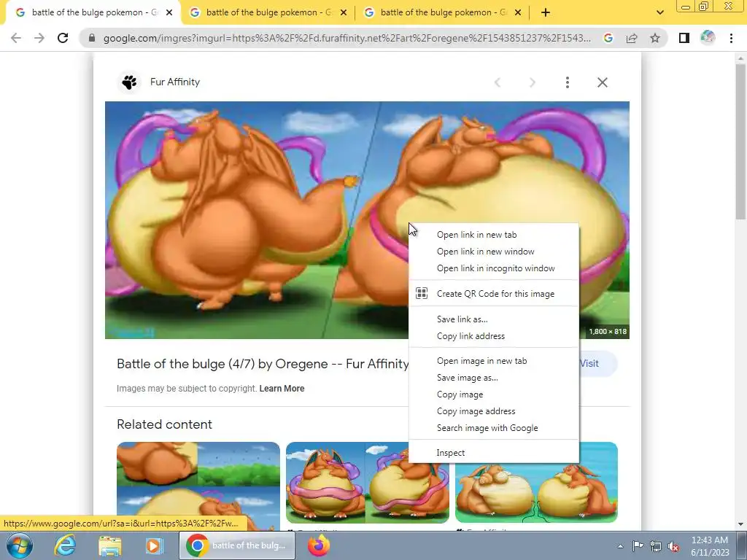
Task: Select Open link in incognito window
Action: [494, 268]
